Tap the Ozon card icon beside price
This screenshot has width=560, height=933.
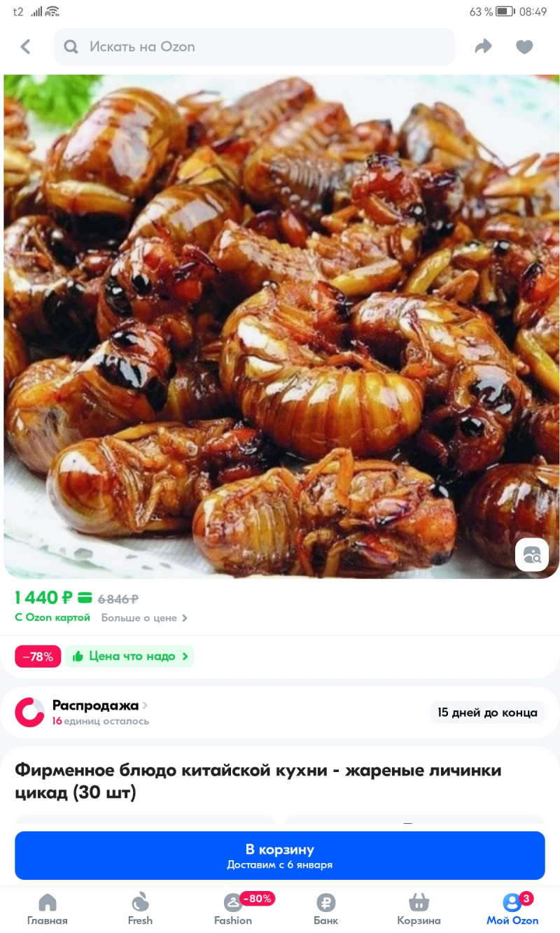(x=85, y=598)
